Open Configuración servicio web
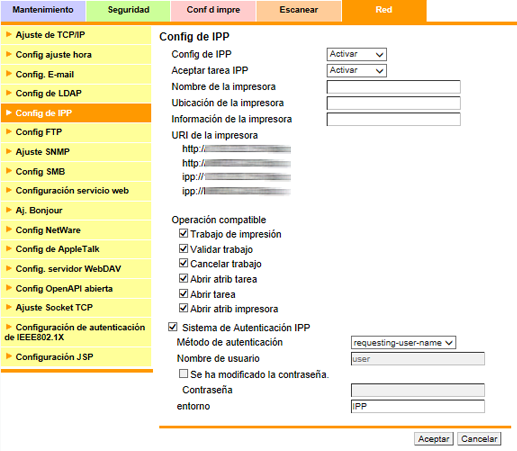517x451 pixels. tap(76, 191)
